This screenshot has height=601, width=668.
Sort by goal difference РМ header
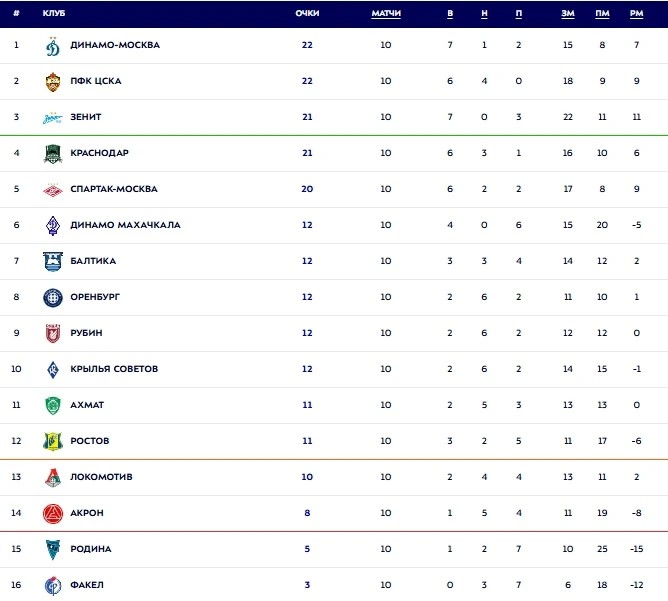[x=636, y=14]
